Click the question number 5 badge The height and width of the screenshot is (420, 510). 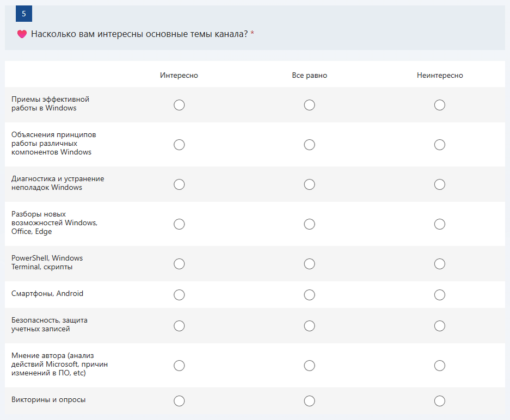(23, 14)
